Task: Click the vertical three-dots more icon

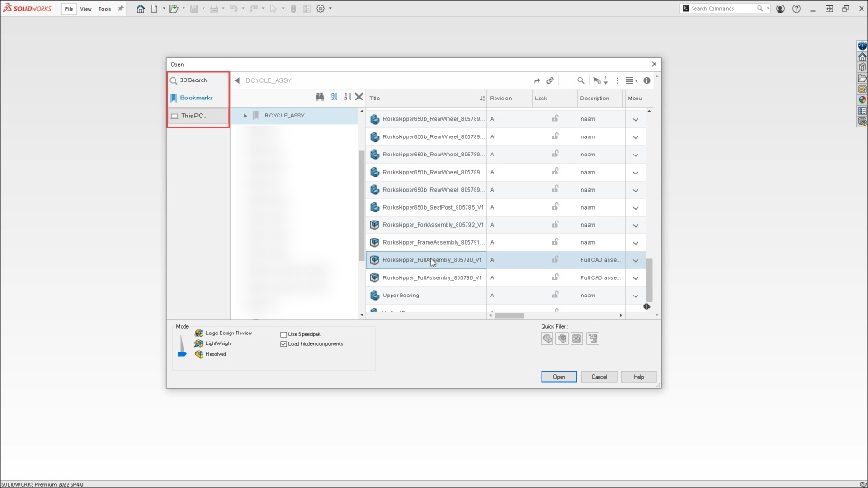Action: pyautogui.click(x=618, y=80)
